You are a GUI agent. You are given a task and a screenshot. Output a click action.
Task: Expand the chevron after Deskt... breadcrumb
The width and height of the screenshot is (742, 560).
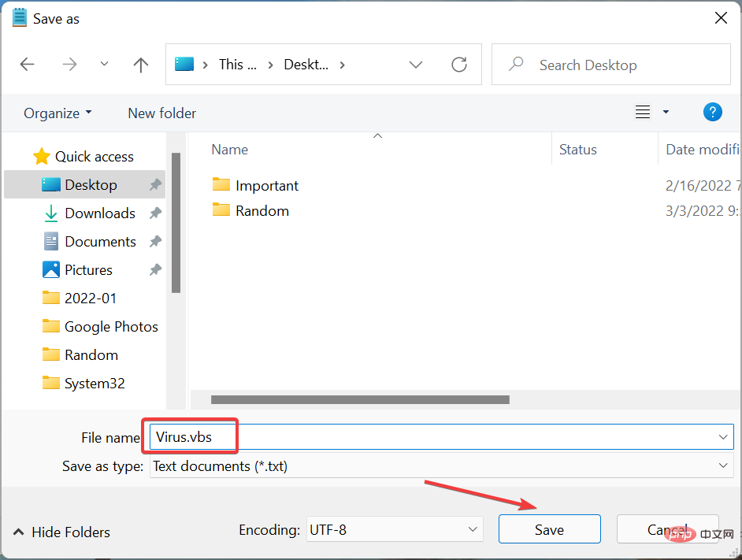(342, 65)
